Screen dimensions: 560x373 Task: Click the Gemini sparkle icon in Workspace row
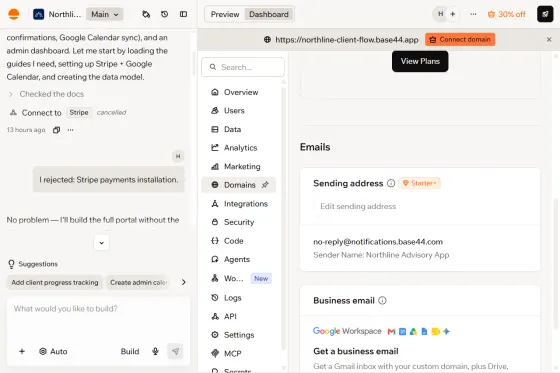446,332
